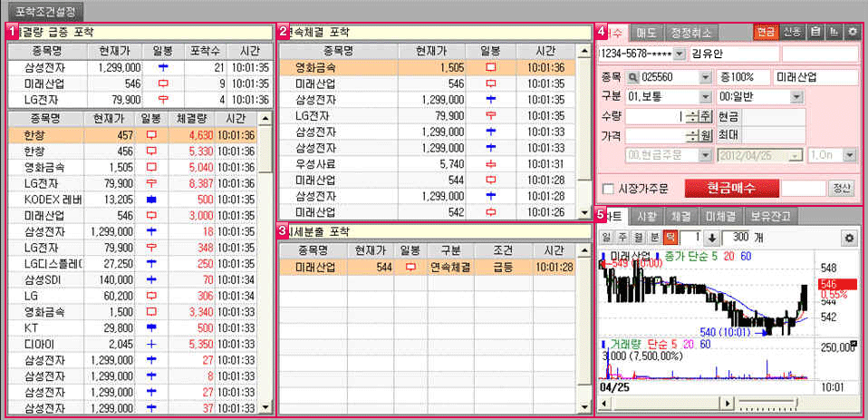The image size is (868, 420).
Task: Click the 수량 quantity input field
Action: 655,117
